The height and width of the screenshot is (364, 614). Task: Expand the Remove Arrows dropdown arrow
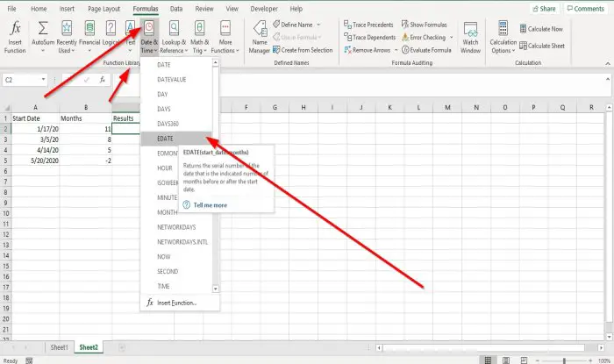click(x=396, y=50)
